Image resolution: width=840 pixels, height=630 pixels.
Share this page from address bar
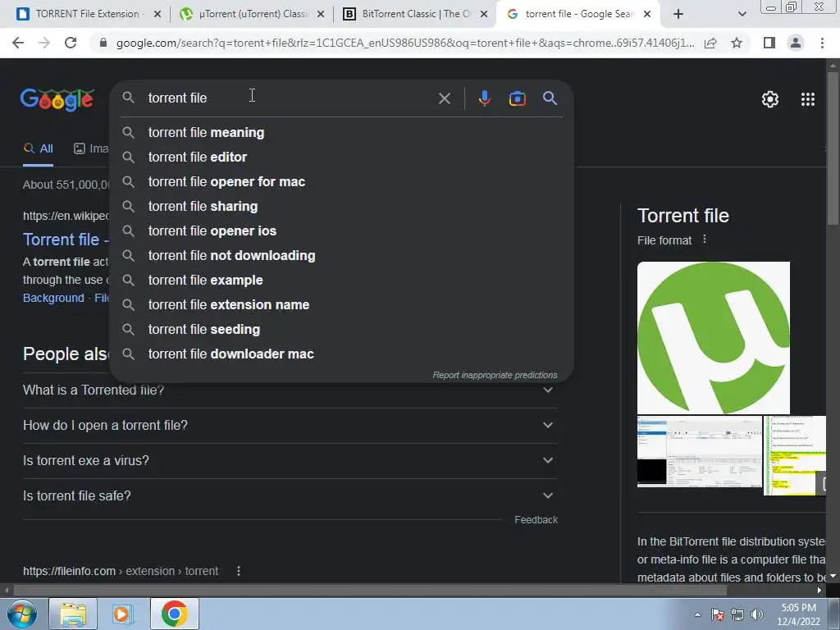[710, 43]
